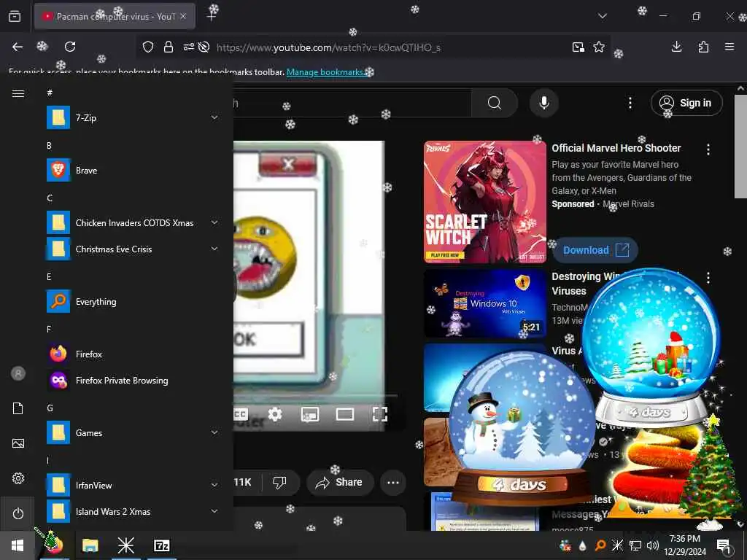
Task: Toggle closed captions on video
Action: [241, 414]
